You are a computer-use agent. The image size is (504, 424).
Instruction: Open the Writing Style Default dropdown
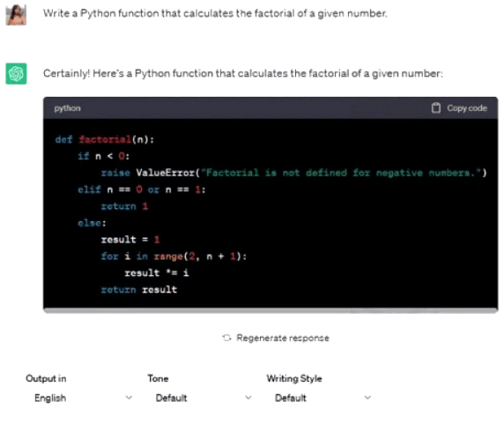[322, 398]
